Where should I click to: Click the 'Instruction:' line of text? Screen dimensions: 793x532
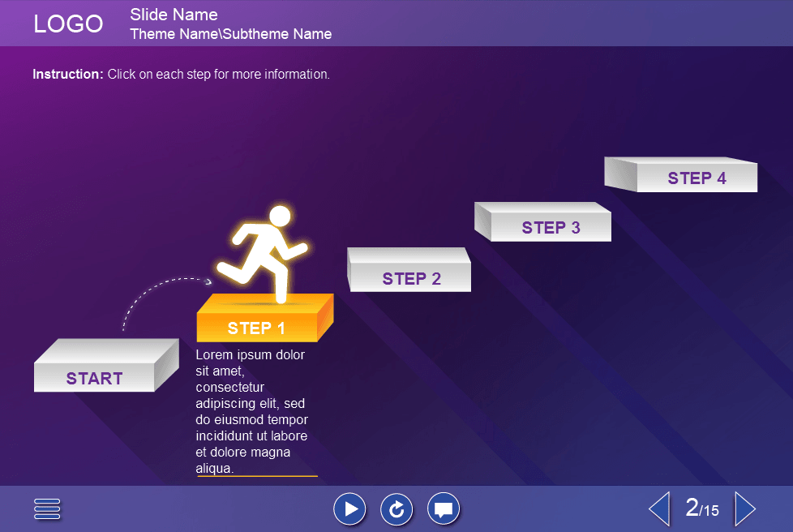(181, 75)
